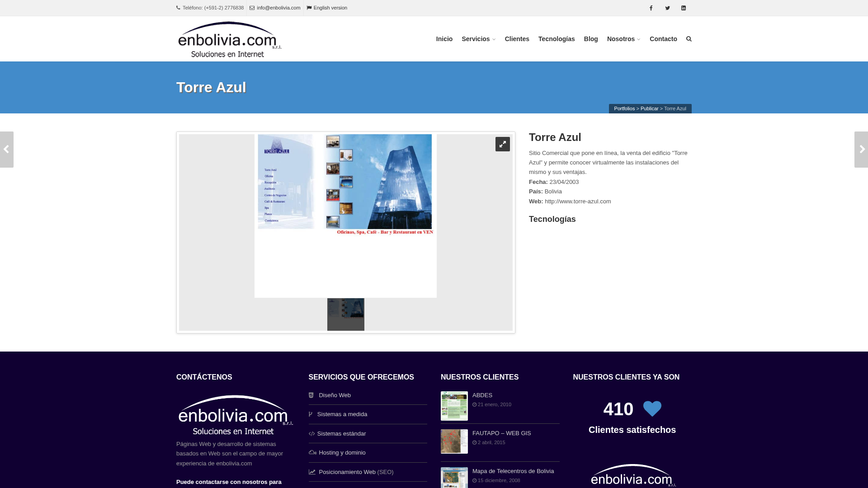This screenshot has height=488, width=868.
Task: Click the Portfolios breadcrumb link
Action: pyautogui.click(x=624, y=108)
